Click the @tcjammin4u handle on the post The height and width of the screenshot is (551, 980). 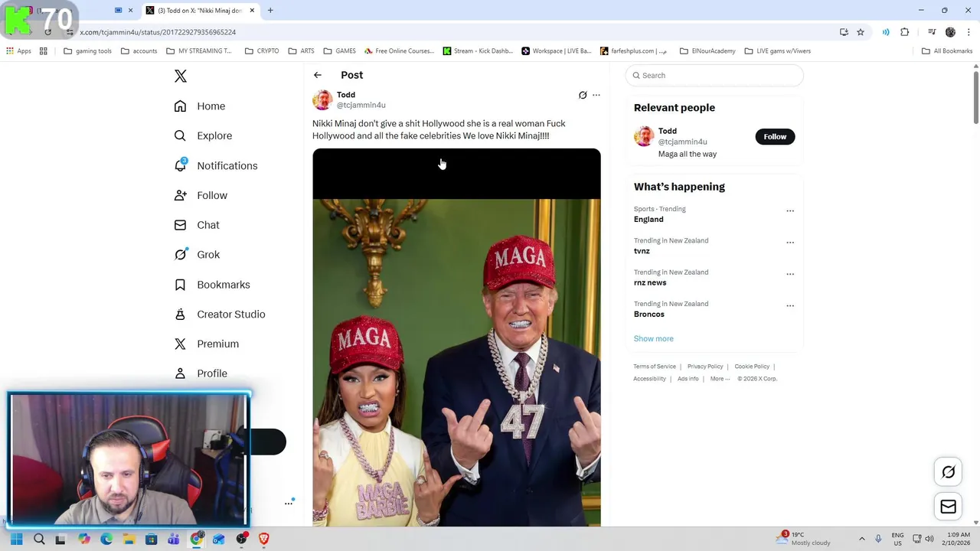361,105
